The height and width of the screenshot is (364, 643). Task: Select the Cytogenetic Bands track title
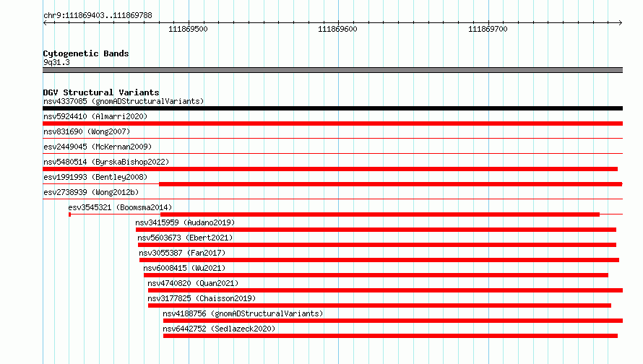click(86, 53)
